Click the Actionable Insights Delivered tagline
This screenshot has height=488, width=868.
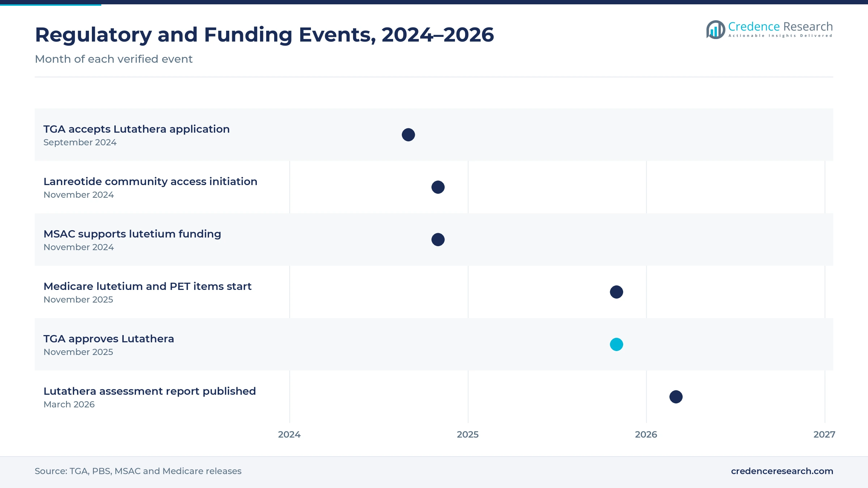[x=780, y=36]
